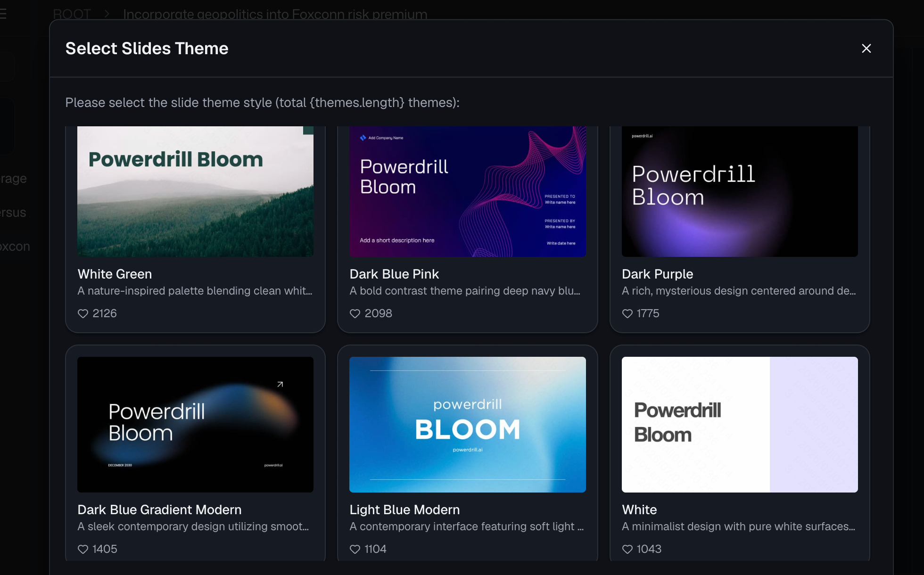Click the 1775 likes count
Screen dimensions: 924x575
point(648,313)
